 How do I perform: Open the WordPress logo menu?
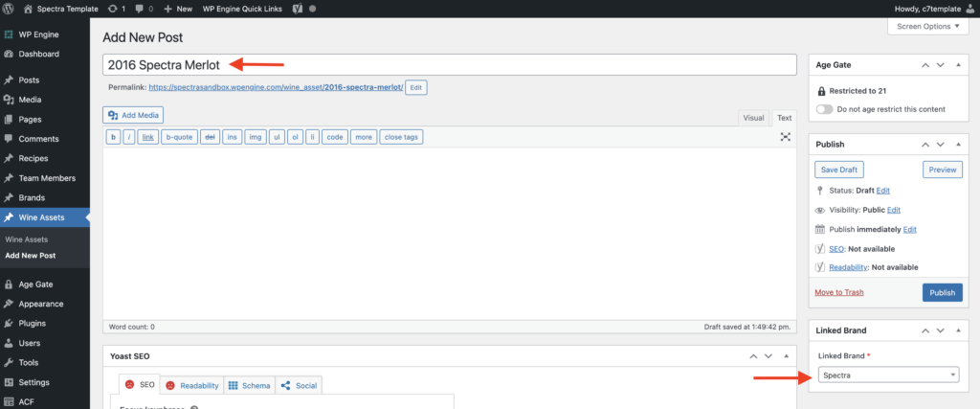[9, 9]
